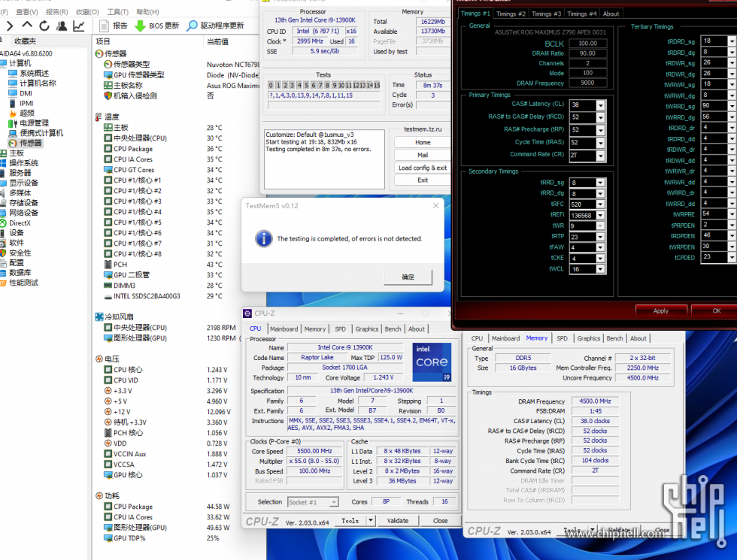Open the Mainboard tab in CPU-Z CPU window
Screen dimensions: 737x560
[x=284, y=329]
